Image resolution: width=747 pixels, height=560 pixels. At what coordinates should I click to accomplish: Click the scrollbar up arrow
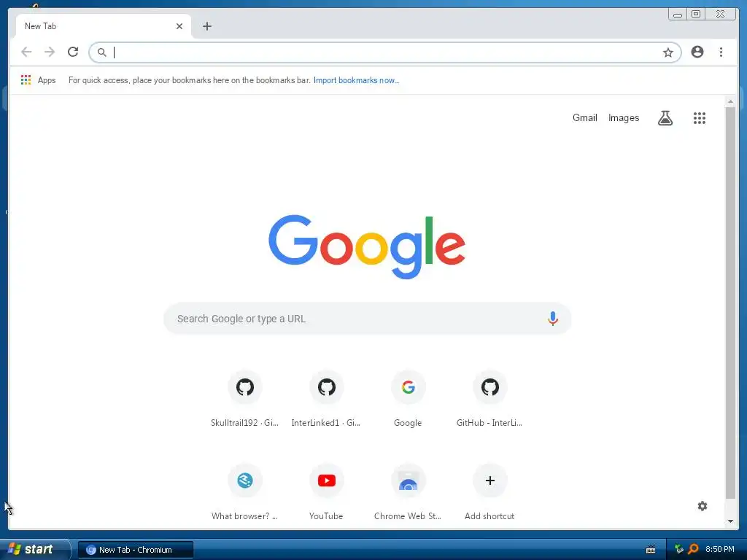point(730,101)
